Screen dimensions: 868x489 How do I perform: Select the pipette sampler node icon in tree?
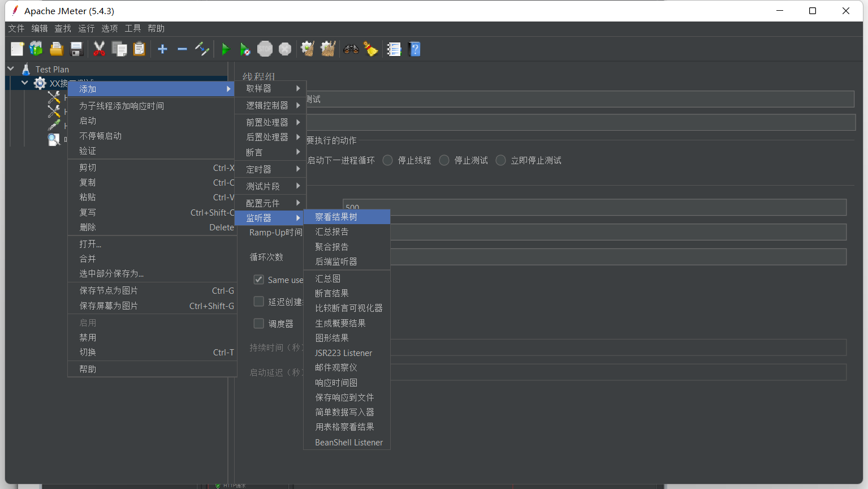54,125
